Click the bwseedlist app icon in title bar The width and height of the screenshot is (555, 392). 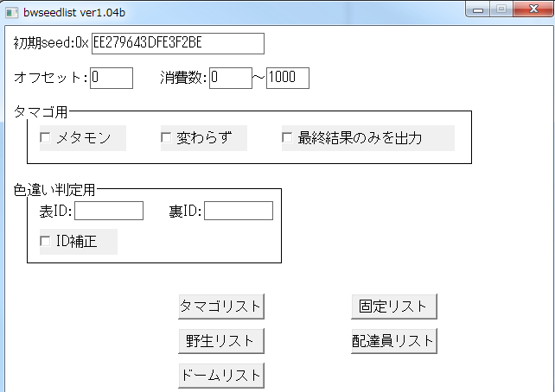[x=11, y=13]
